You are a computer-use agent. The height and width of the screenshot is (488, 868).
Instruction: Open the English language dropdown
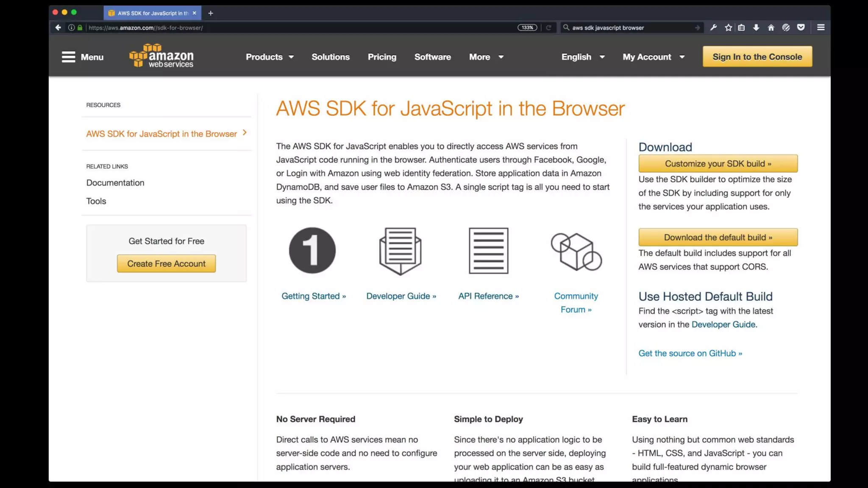click(x=583, y=57)
